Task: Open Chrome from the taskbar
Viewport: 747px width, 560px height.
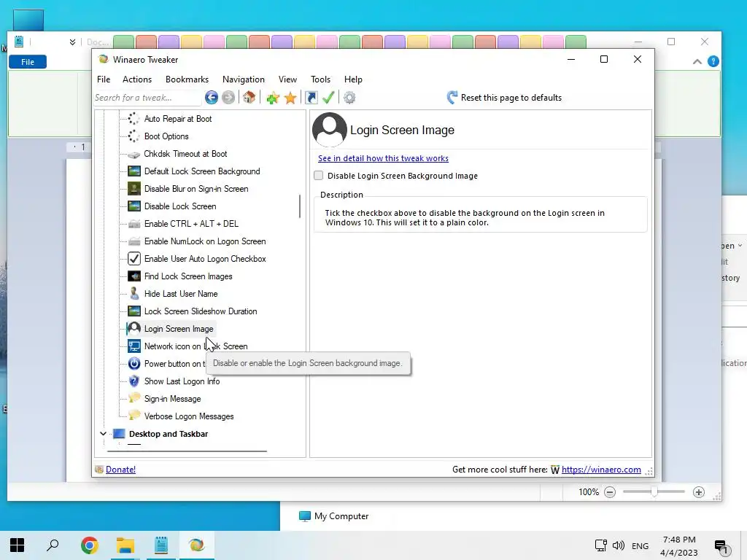Action: (x=89, y=545)
